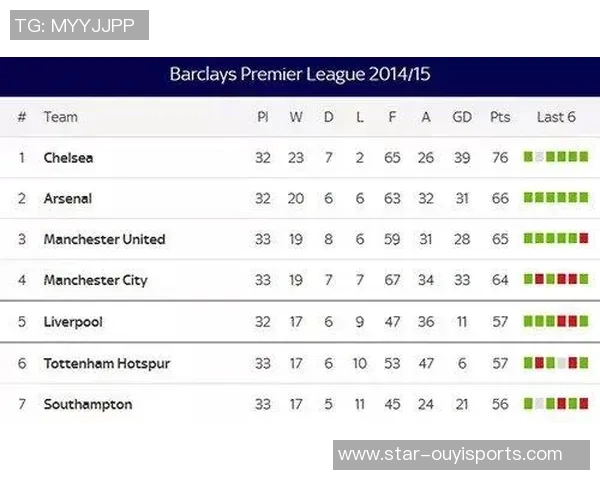Sort by the Pl column header

pos(262,117)
